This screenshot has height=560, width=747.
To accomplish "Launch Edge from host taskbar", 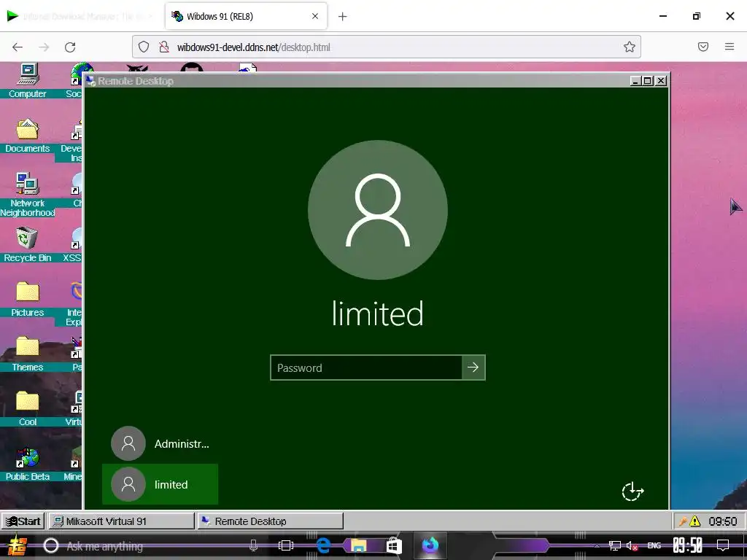I will [x=323, y=545].
